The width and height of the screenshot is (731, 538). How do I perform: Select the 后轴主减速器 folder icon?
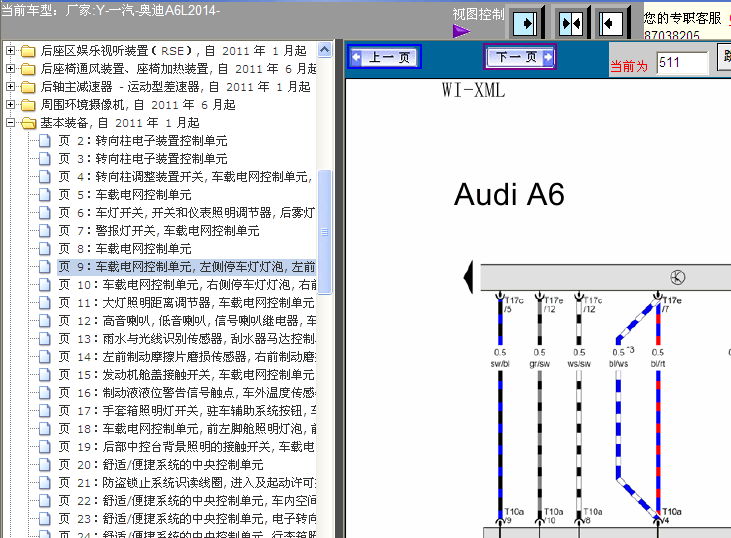click(28, 87)
